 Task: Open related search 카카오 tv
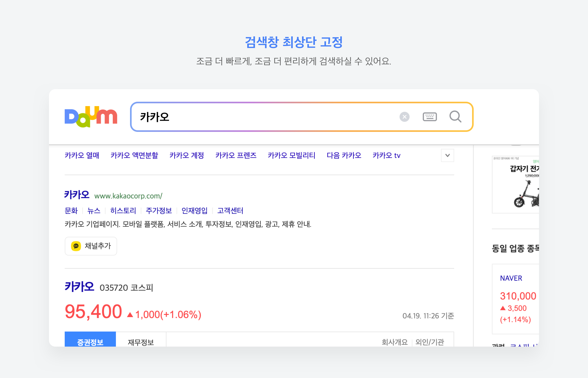[x=387, y=155]
